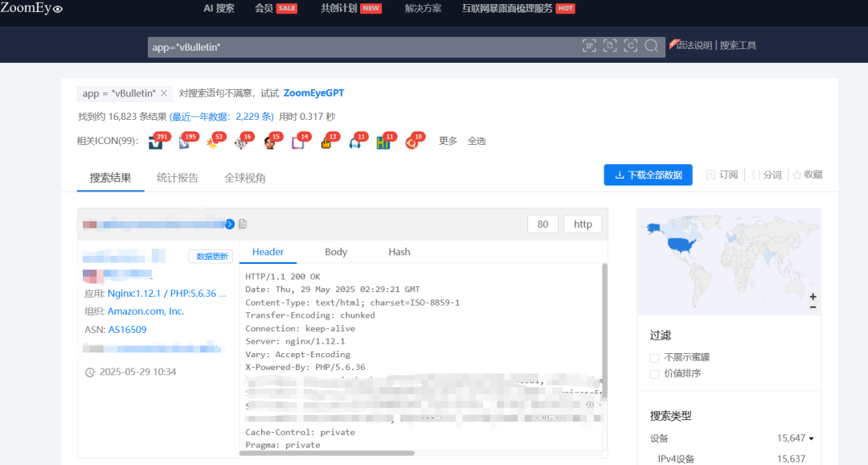
Task: Click the magnifier search icon in search bar
Action: [652, 47]
